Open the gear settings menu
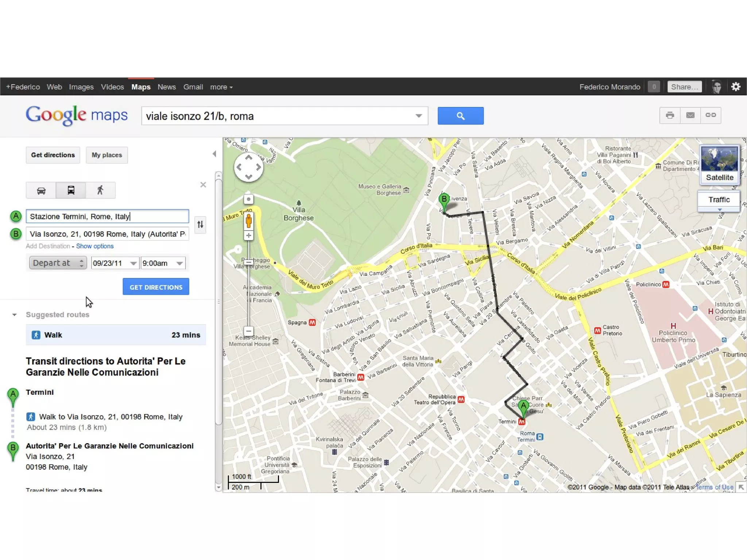The image size is (747, 560). (736, 87)
